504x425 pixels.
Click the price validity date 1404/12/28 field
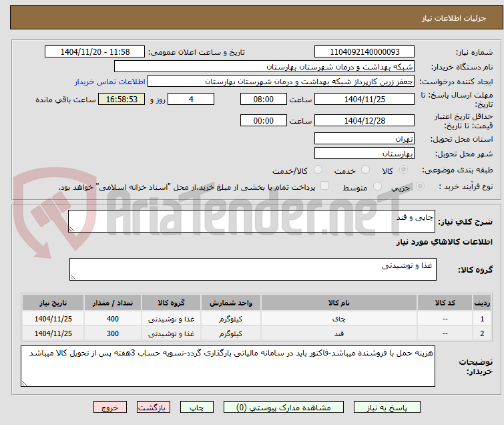(364, 120)
